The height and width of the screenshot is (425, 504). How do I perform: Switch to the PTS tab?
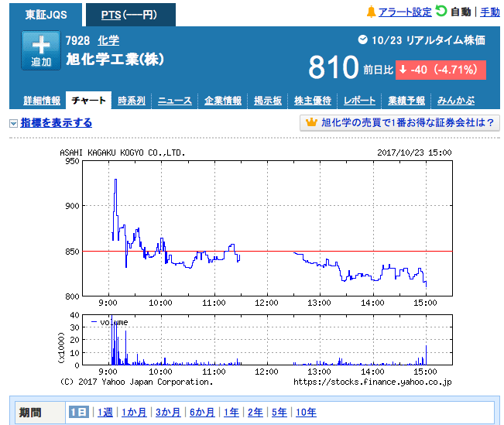(x=131, y=15)
